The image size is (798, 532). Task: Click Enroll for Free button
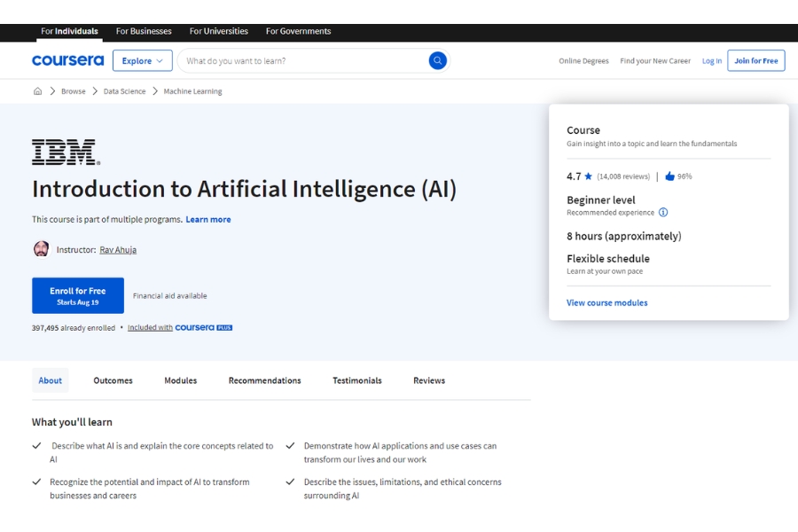coord(78,295)
